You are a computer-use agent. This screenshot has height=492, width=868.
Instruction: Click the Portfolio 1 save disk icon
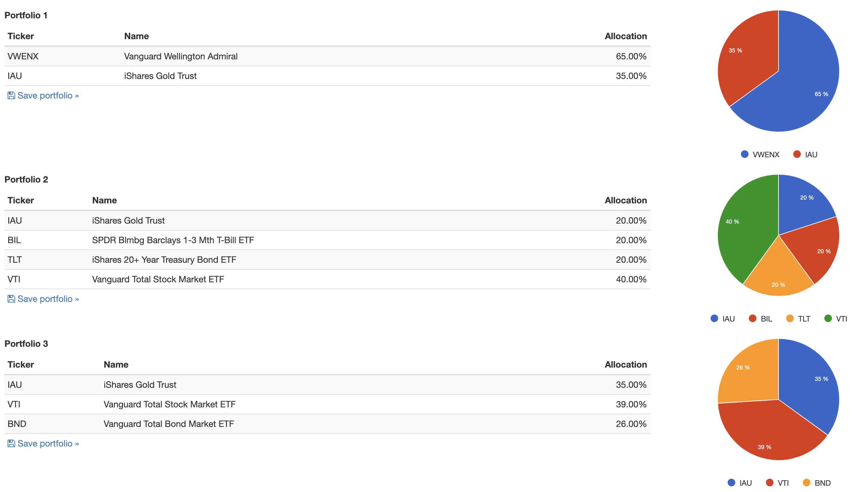(x=11, y=96)
